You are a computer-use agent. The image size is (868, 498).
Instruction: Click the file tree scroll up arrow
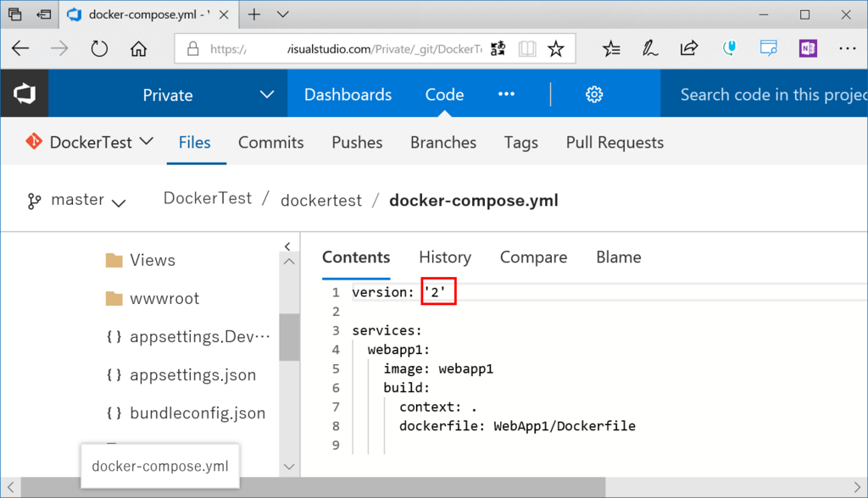click(x=289, y=261)
